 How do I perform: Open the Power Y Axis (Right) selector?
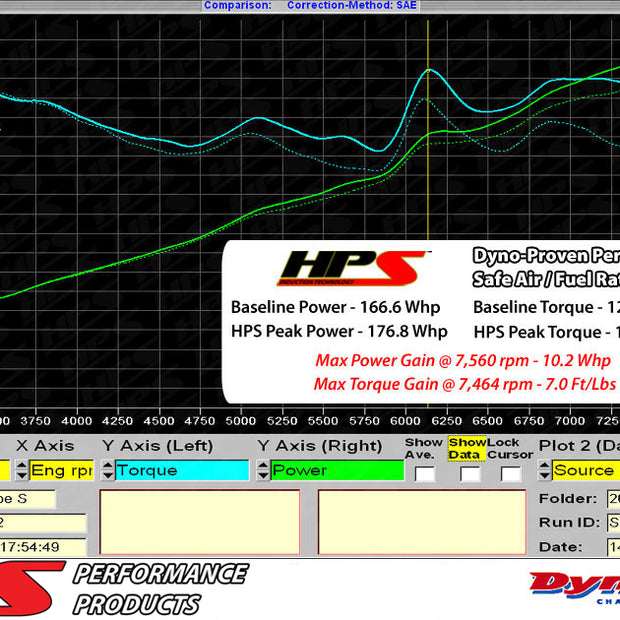(337, 470)
